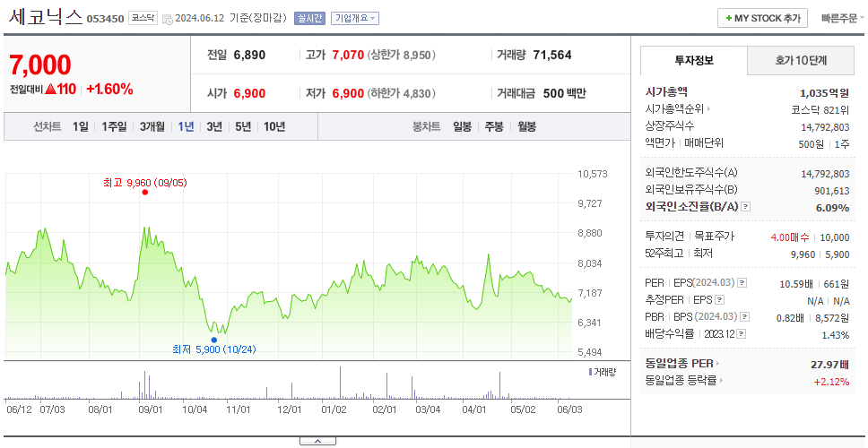868x448 pixels.
Task: Select the 3개월 line chart period
Action: coord(152,126)
